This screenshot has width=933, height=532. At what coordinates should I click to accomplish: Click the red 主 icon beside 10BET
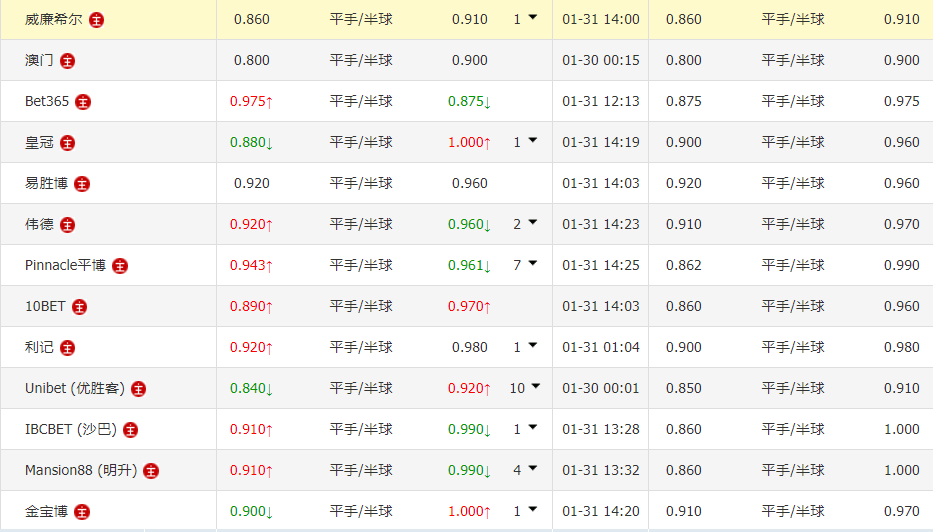click(80, 306)
